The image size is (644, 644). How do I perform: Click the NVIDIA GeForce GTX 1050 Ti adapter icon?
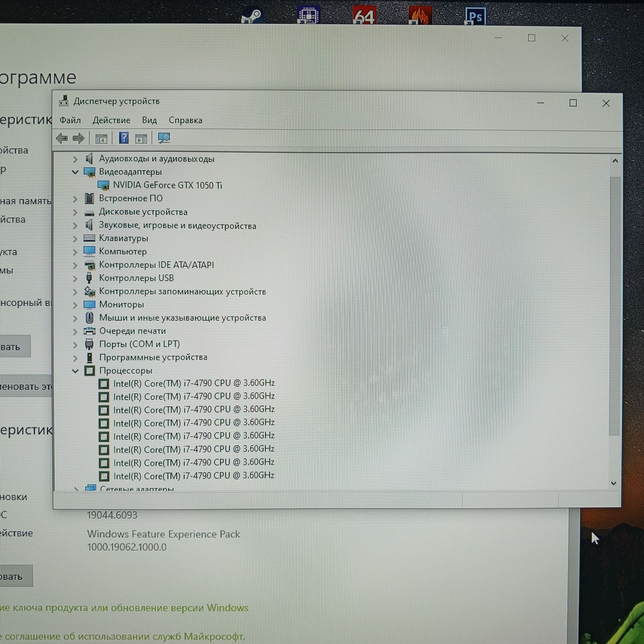[104, 185]
